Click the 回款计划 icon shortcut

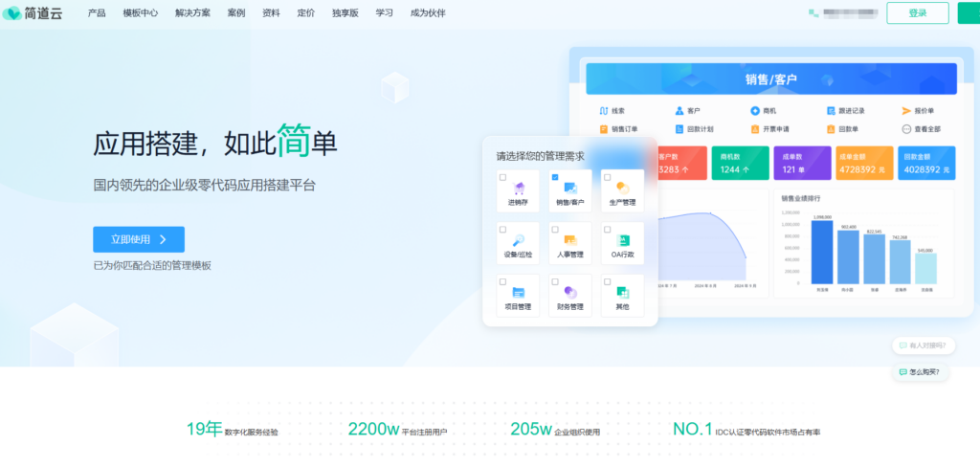tap(679, 129)
